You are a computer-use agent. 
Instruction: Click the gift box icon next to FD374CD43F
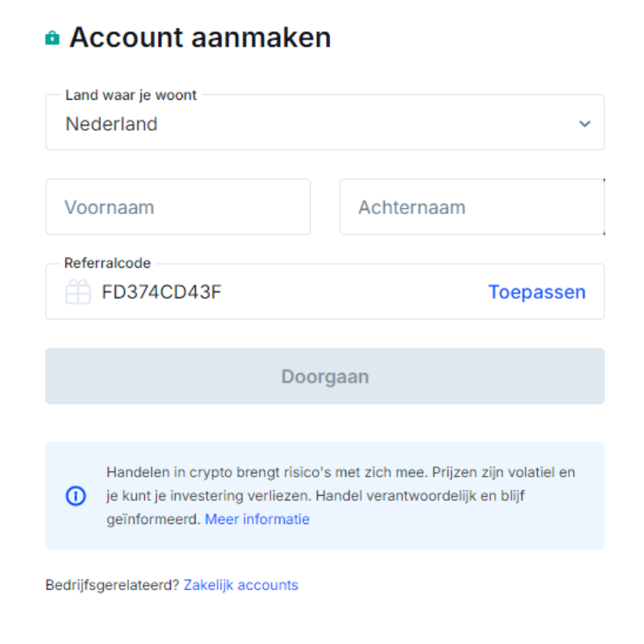pos(76,291)
